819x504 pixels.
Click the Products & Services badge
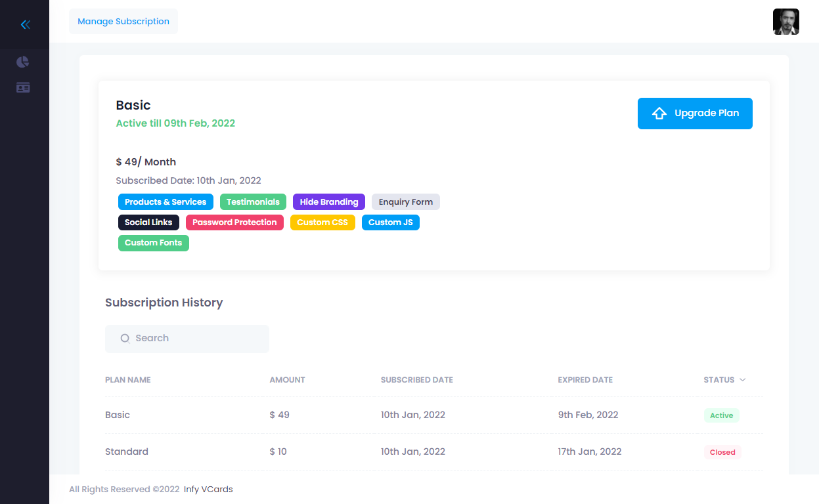166,202
